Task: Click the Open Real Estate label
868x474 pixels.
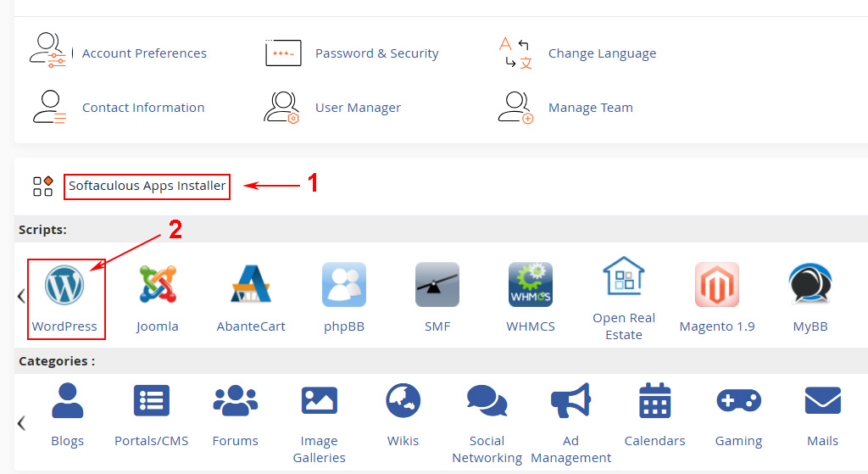Action: (x=624, y=326)
